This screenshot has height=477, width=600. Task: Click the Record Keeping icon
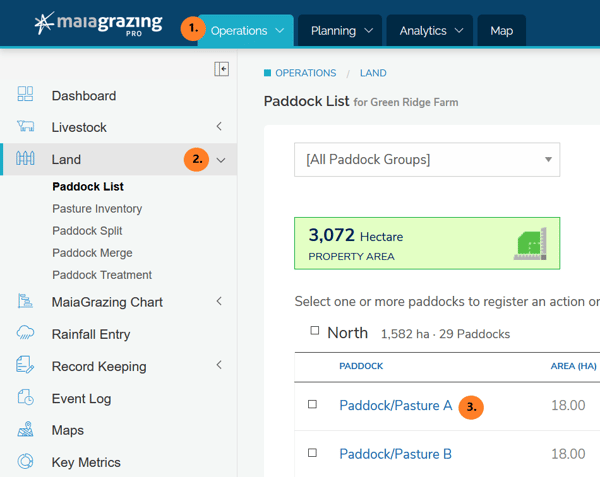point(26,366)
